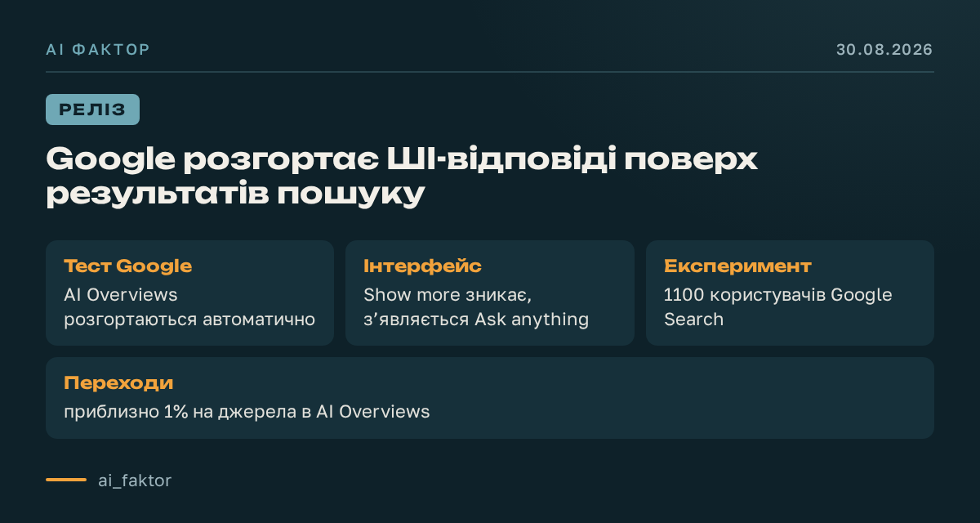Screen dimensions: 980x523
Task: Click the AI ФАКТОР header label
Action: [x=98, y=50]
